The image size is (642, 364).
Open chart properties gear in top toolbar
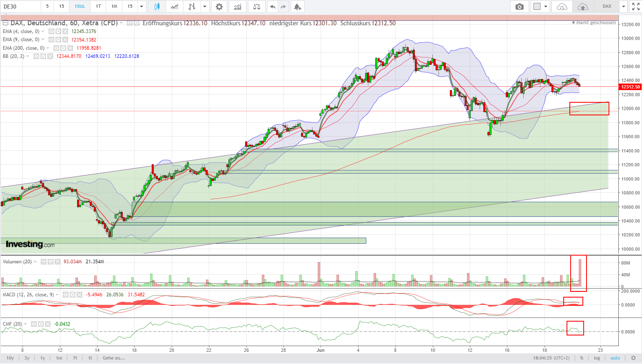click(x=219, y=7)
